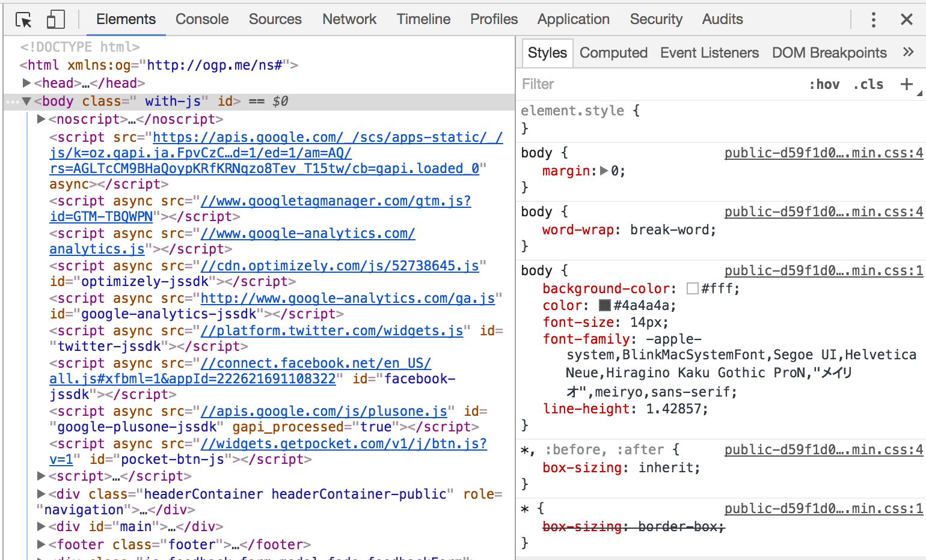Viewport: 926px width, 560px height.
Task: Open the .cls classes editor
Action: point(868,84)
